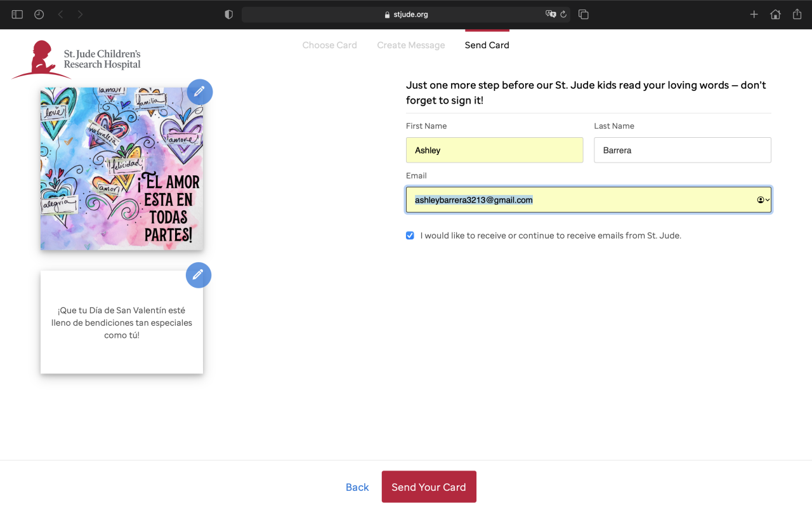This screenshot has height=508, width=812.
Task: Open email autofill contact dropdown
Action: click(763, 199)
